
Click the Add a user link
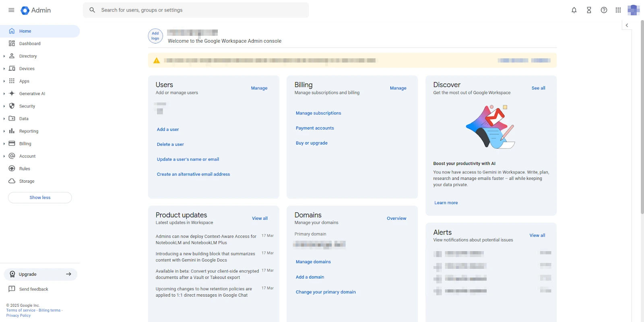pos(168,129)
